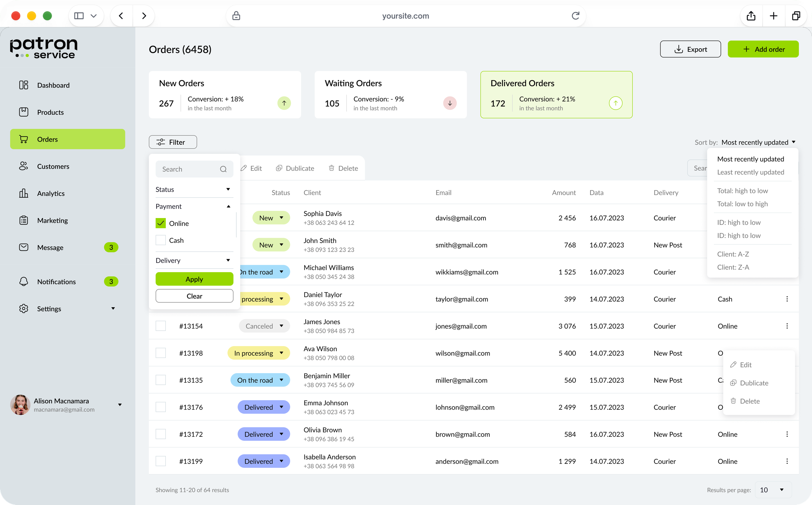Click the Apply filter button
812x505 pixels.
tap(194, 279)
